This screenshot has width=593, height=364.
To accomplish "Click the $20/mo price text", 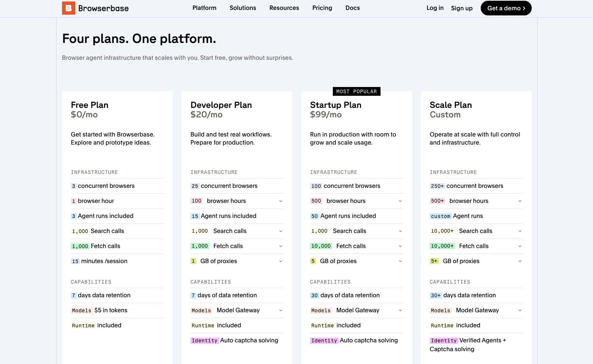I will click(206, 114).
